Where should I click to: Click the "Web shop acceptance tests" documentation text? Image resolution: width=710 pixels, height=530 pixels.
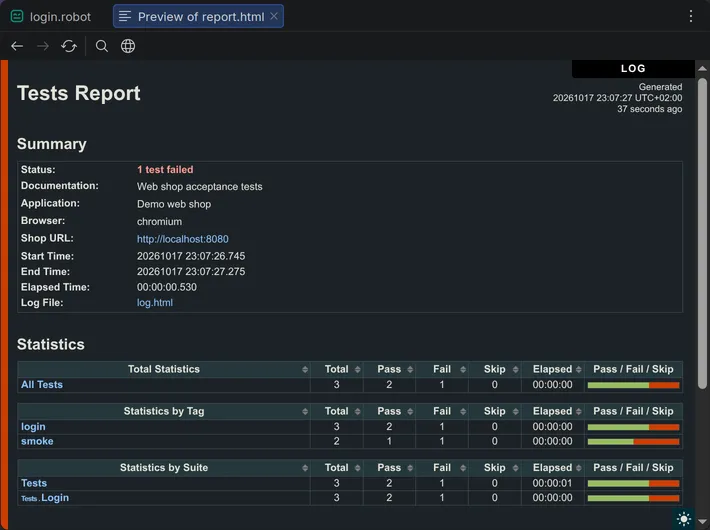click(x=200, y=187)
